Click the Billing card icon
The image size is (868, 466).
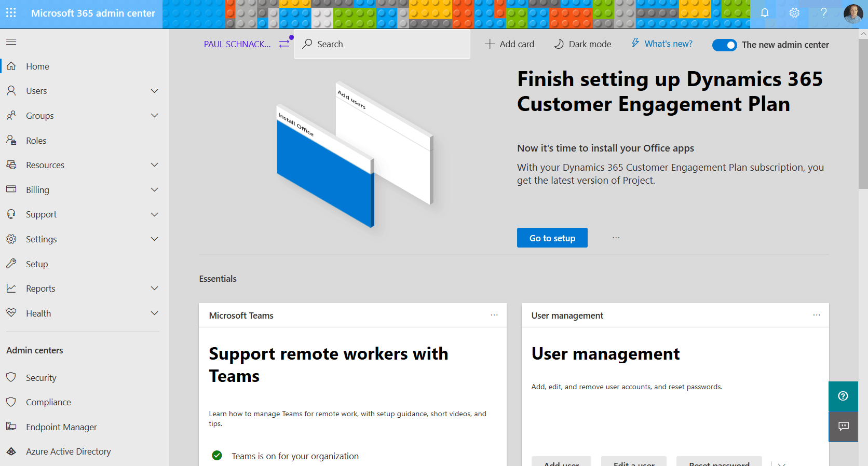tap(11, 189)
